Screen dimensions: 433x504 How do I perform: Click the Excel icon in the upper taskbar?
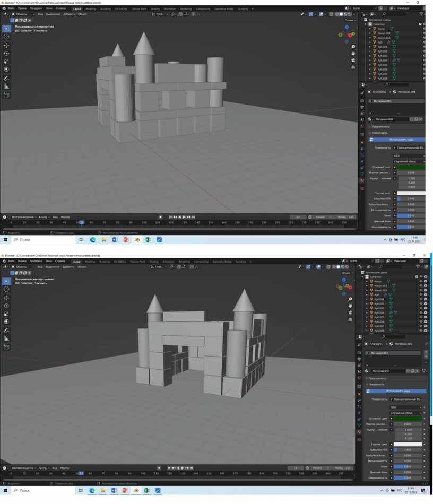[x=148, y=240]
